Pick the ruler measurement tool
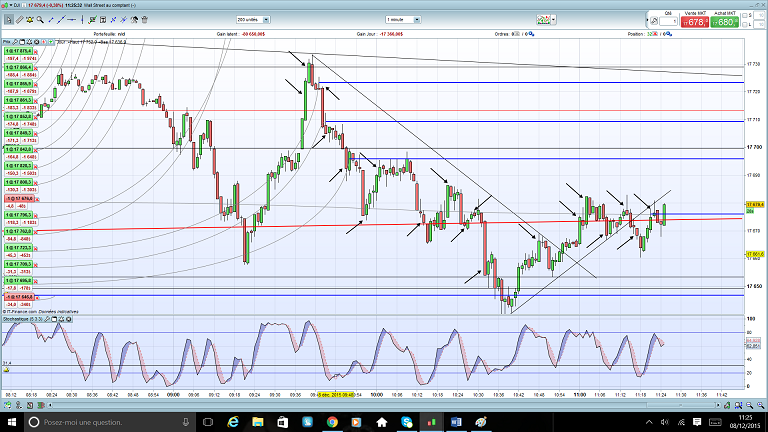768x432 pixels. (x=20, y=20)
